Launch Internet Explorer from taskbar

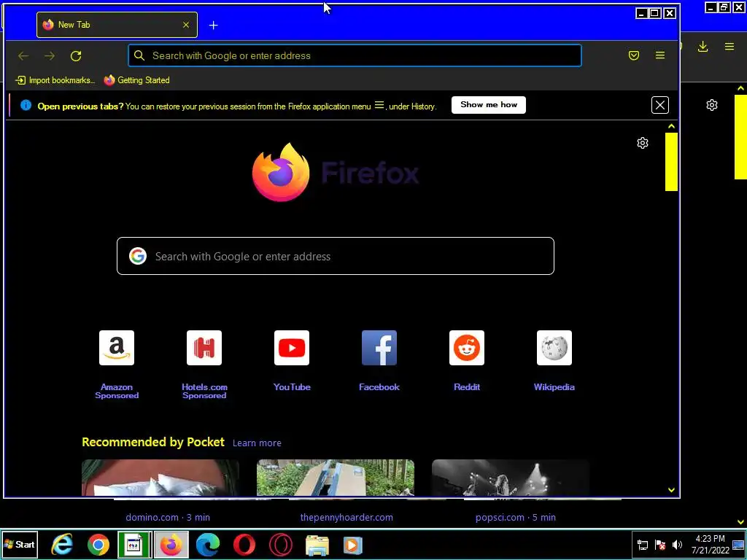pyautogui.click(x=62, y=544)
